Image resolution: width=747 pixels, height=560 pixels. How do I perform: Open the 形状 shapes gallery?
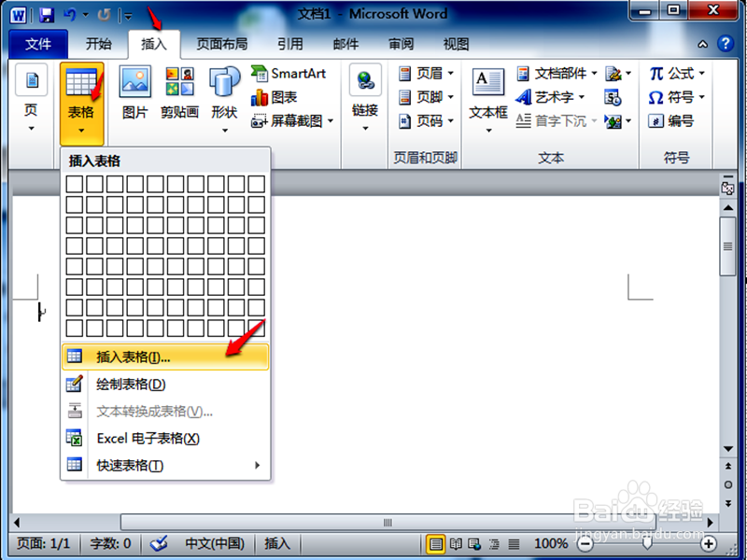(x=224, y=100)
